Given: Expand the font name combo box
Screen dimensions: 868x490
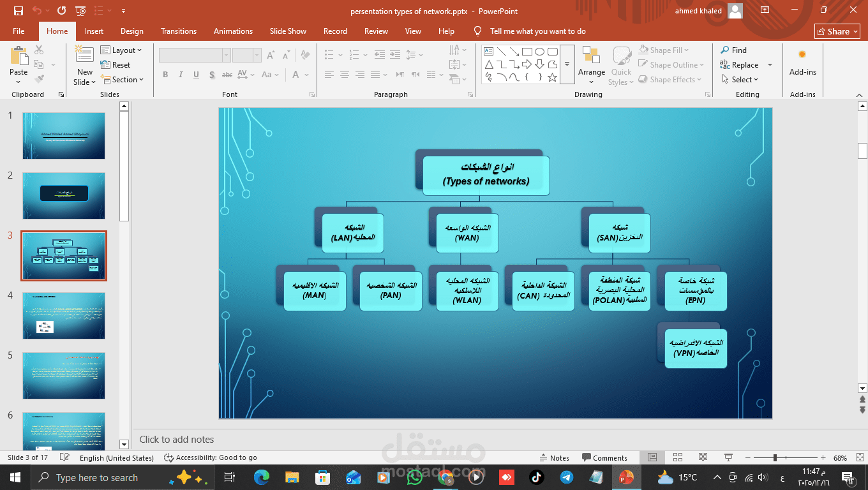Looking at the screenshot, I should [226, 56].
